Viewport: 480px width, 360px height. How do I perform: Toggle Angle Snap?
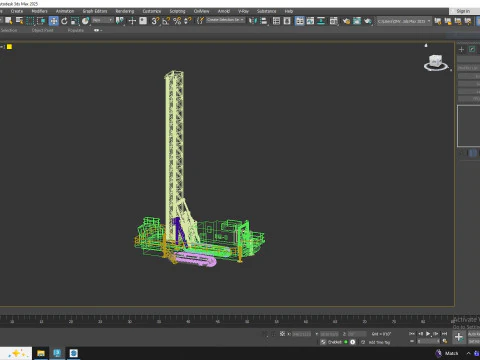click(166, 21)
